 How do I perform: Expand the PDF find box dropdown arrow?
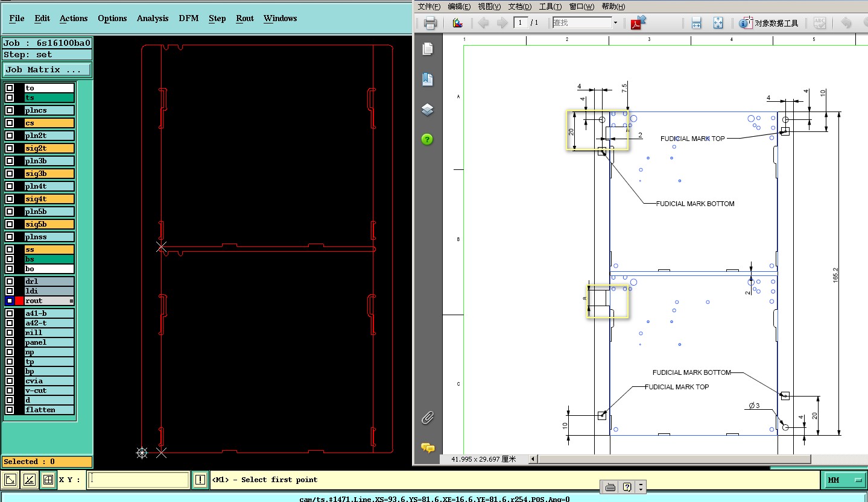coord(615,23)
